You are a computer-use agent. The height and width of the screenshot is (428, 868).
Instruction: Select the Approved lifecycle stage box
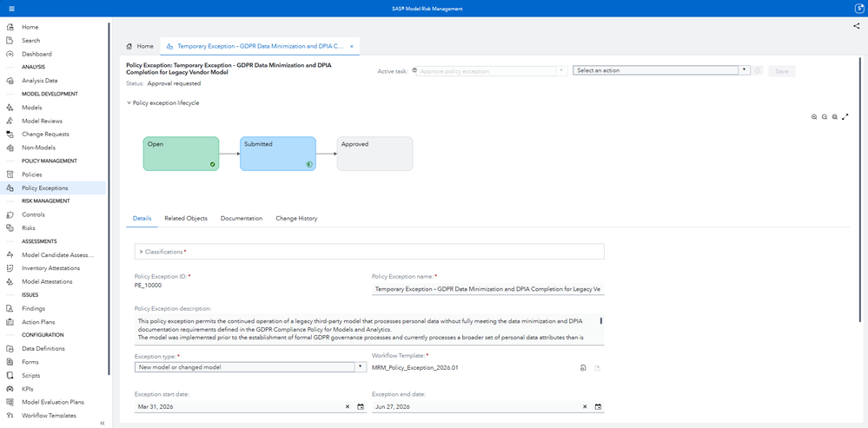tap(374, 154)
